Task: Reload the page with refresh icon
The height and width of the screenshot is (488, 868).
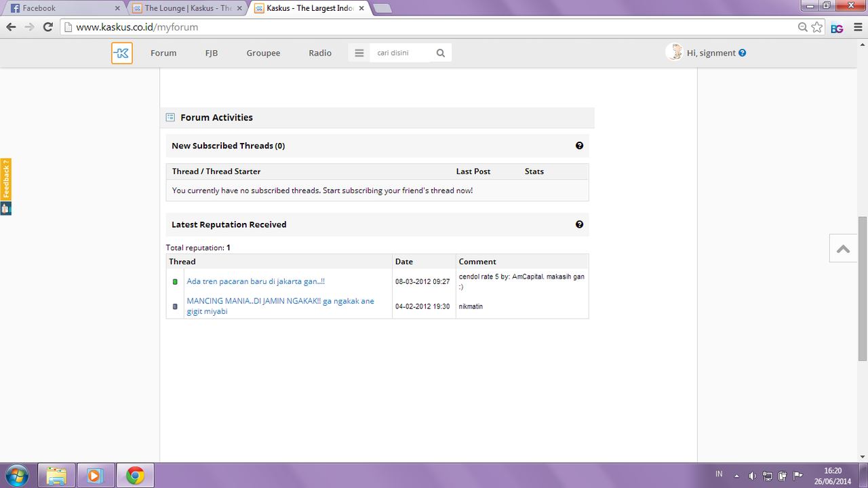Action: pyautogui.click(x=47, y=27)
